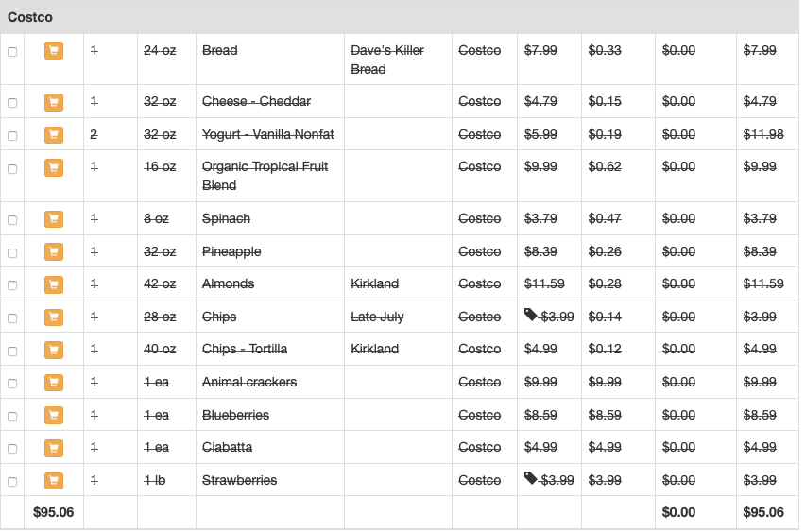Viewport: 805px width, 532px height.
Task: Click the sale tag icon in the Late July Chips row
Action: [531, 316]
